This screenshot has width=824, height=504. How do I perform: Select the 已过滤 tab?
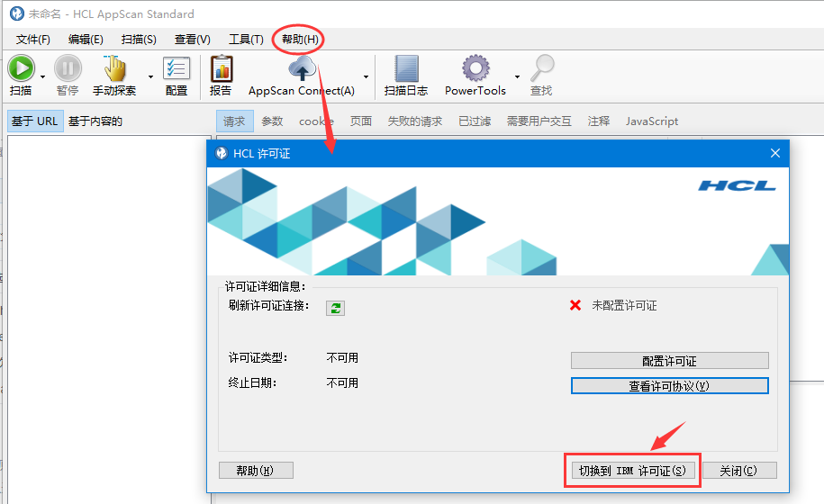[x=475, y=121]
